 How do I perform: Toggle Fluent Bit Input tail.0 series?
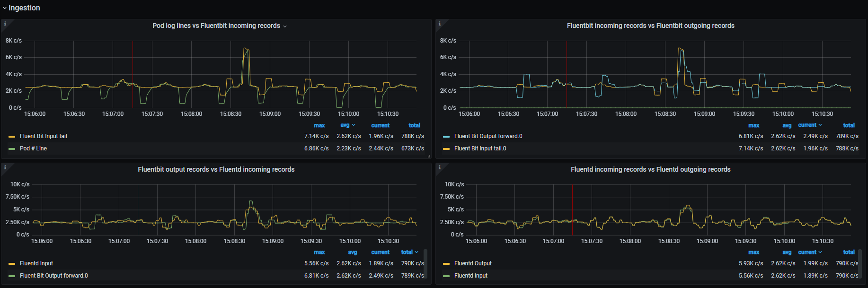click(480, 148)
